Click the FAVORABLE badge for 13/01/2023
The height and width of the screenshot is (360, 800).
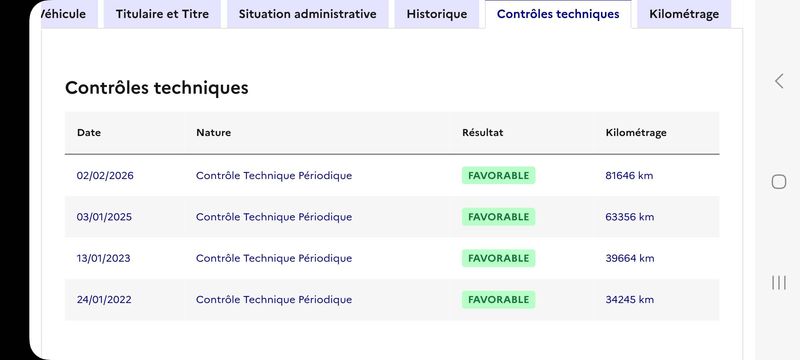[x=498, y=258]
